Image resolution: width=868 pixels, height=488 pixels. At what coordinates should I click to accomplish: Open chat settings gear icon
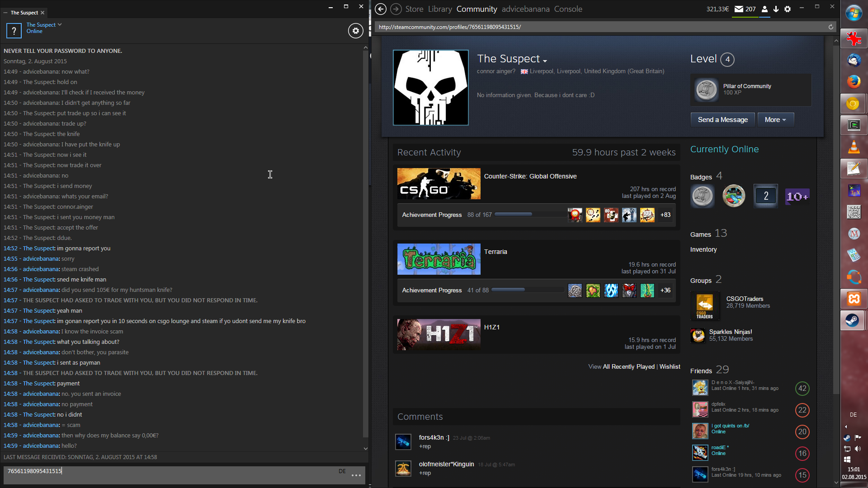click(x=355, y=31)
